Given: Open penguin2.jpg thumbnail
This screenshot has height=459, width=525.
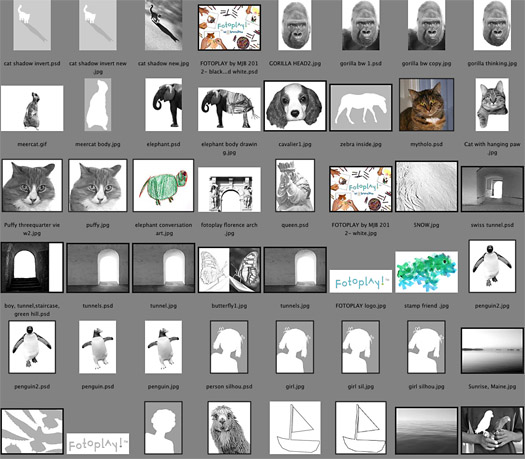Looking at the screenshot, I should coord(492,266).
